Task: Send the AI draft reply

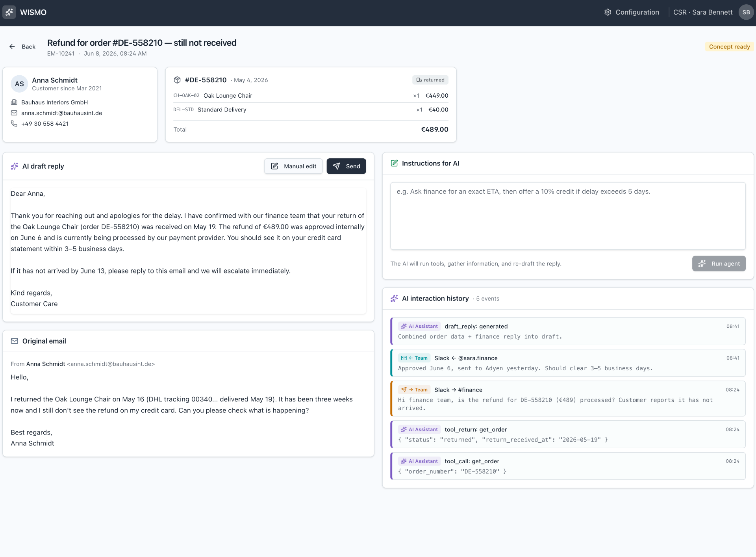Action: tap(346, 166)
